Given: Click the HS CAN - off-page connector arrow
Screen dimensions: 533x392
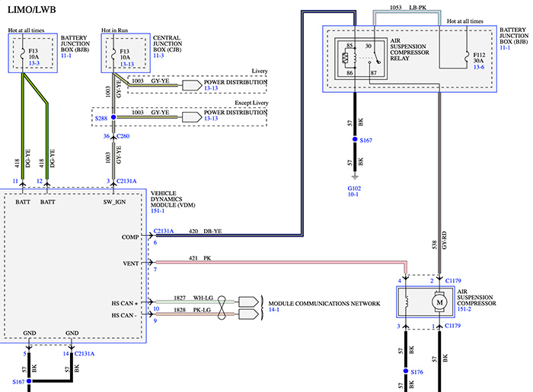Looking at the screenshot, I should 248,314.
